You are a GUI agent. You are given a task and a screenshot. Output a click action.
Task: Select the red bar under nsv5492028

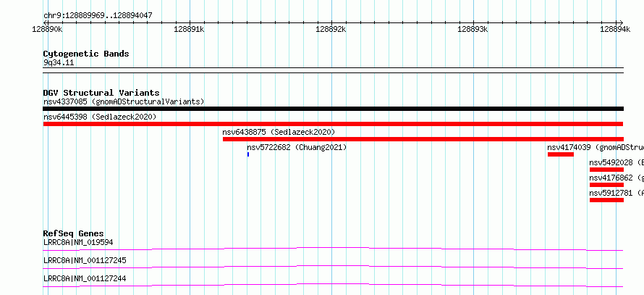pyautogui.click(x=606, y=170)
